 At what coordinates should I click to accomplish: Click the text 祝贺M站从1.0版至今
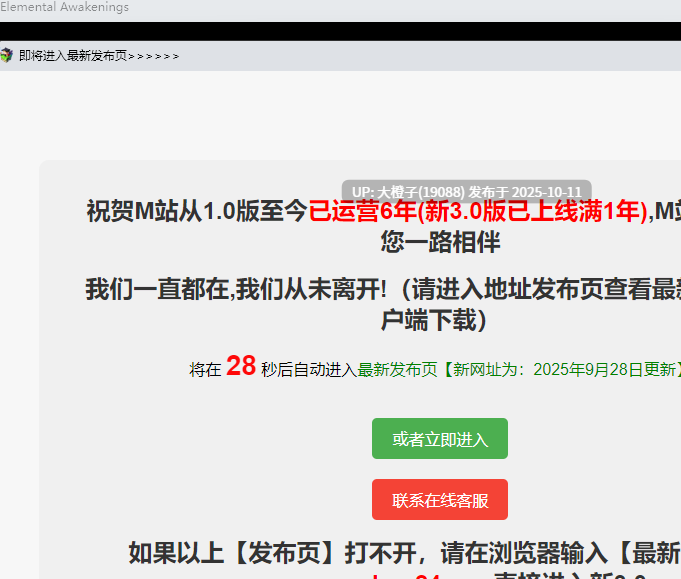197,211
